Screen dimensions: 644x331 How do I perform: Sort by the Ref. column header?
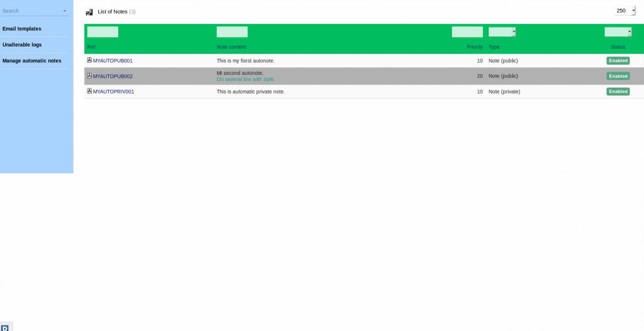[92, 47]
